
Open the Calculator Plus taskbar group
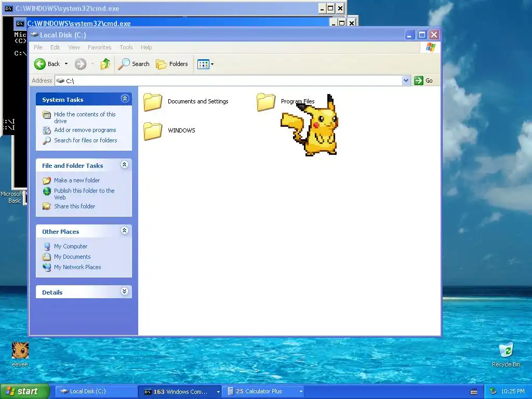(263, 391)
